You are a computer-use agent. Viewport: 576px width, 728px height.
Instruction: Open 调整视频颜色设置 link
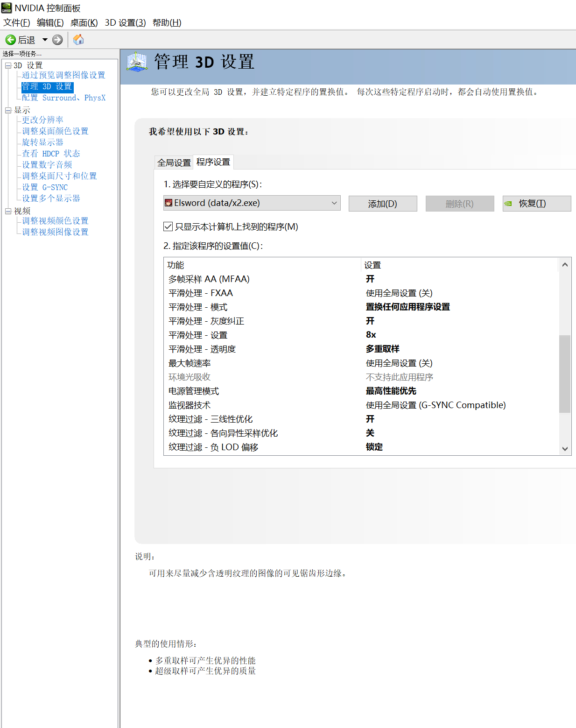tap(55, 221)
